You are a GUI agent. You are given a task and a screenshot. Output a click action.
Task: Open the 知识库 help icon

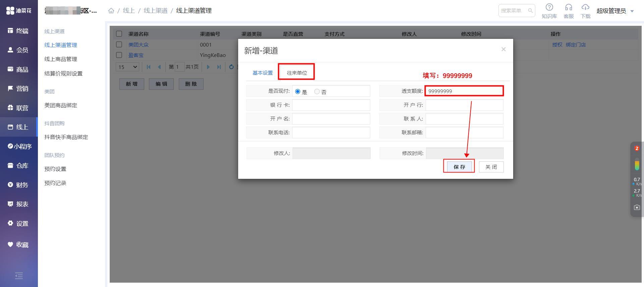549,11
